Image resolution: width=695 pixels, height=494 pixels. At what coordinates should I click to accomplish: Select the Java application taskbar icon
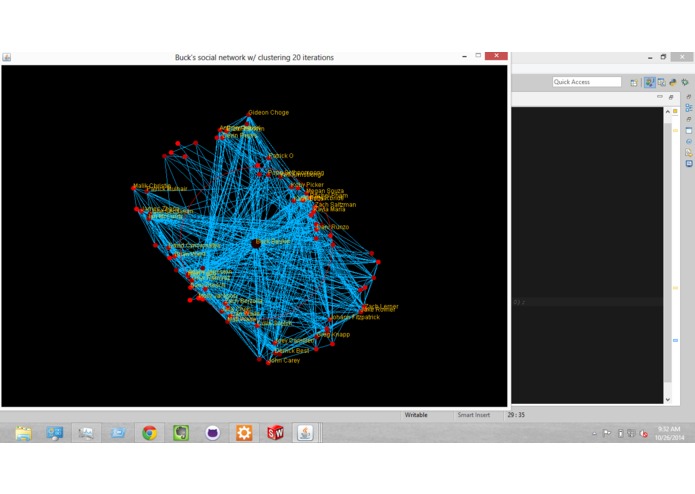[x=305, y=433]
